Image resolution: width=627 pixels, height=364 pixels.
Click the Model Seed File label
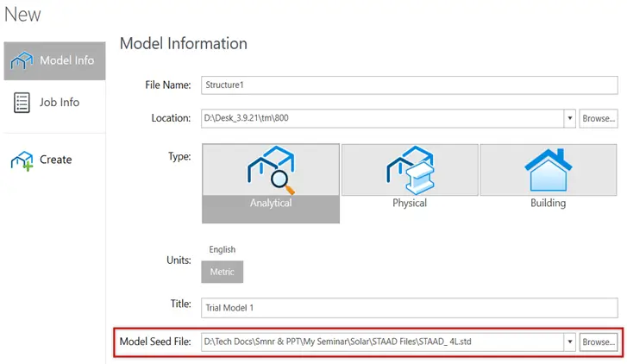tap(155, 342)
